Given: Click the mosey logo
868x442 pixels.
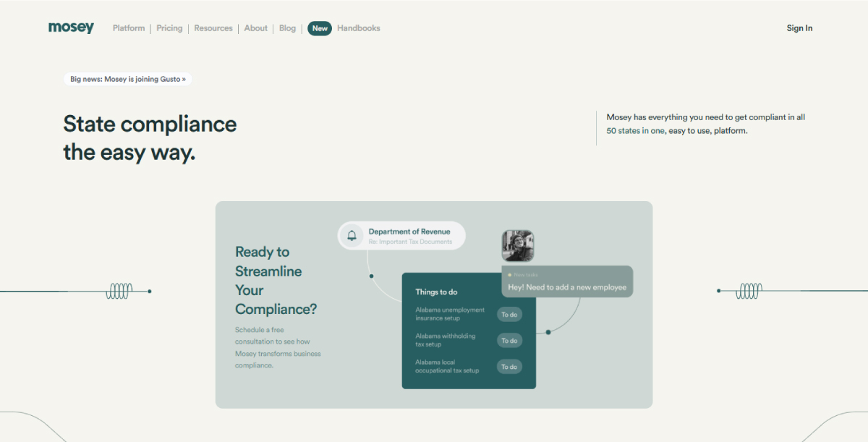Looking at the screenshot, I should tap(71, 28).
